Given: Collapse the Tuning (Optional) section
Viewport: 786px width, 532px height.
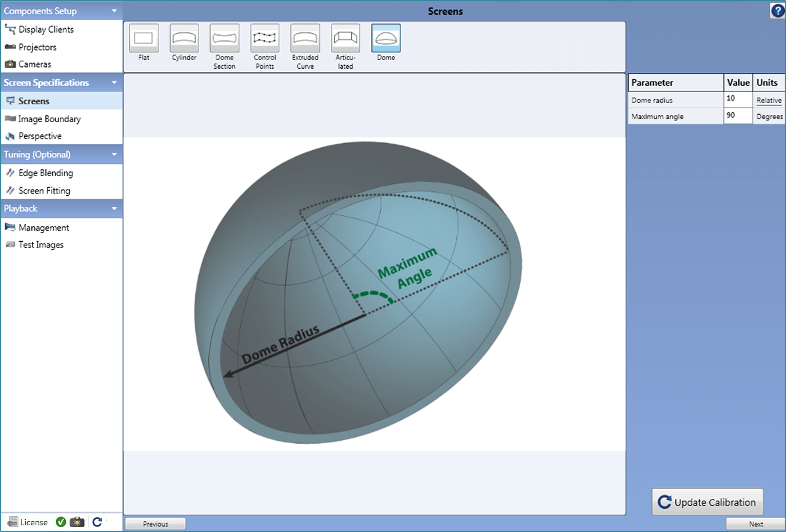Looking at the screenshot, I should click(x=114, y=155).
